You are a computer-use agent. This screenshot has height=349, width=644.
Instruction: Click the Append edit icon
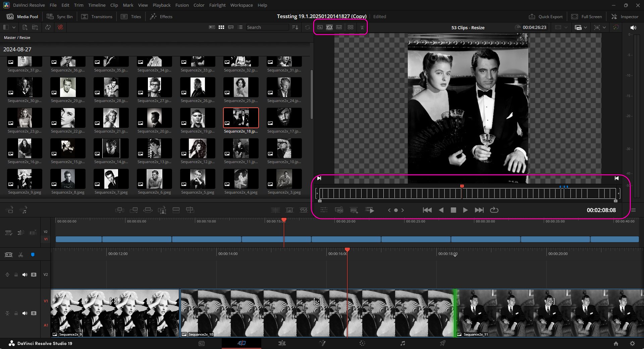134,210
